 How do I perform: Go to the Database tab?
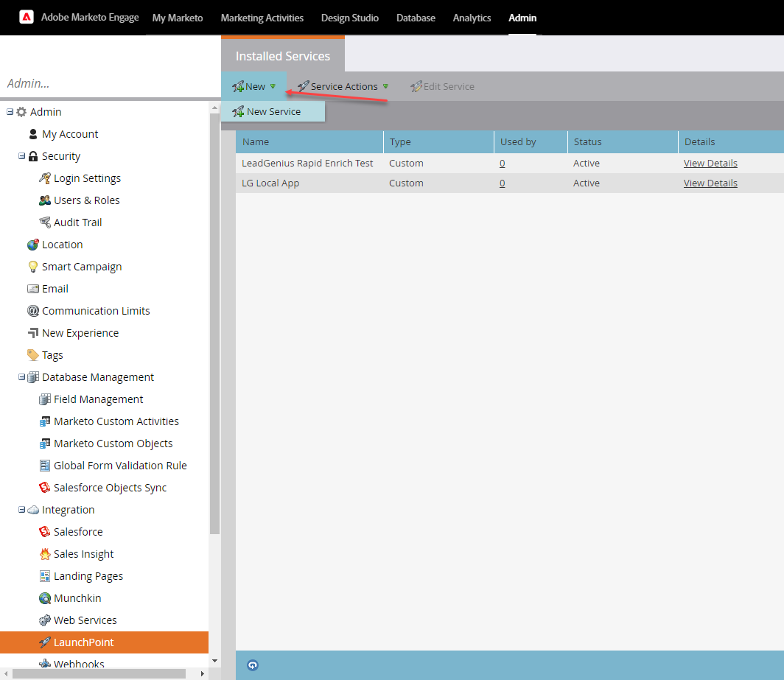[x=416, y=18]
